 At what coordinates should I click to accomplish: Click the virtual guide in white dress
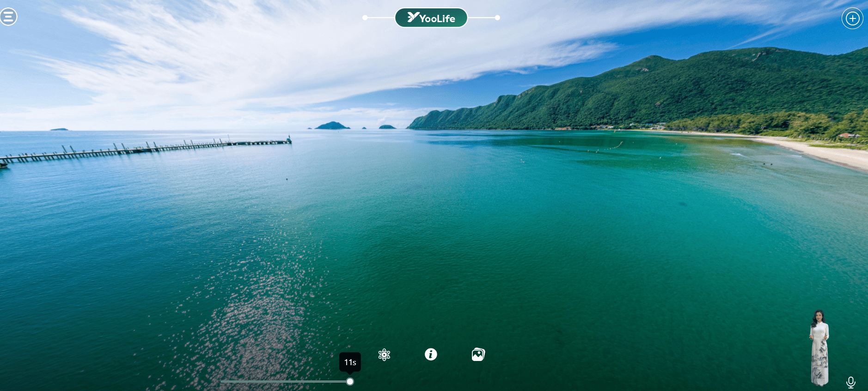(x=819, y=349)
